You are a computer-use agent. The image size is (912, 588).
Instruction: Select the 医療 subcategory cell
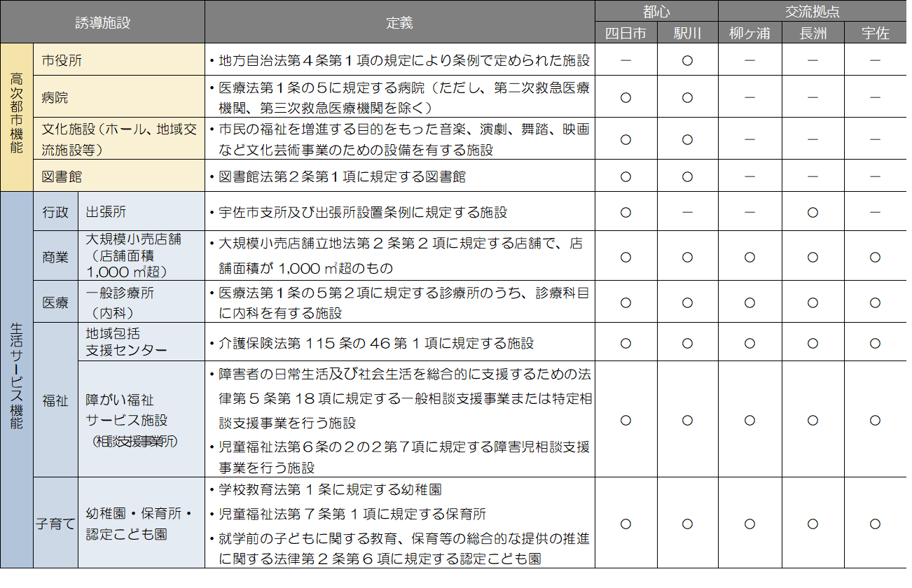point(55,302)
